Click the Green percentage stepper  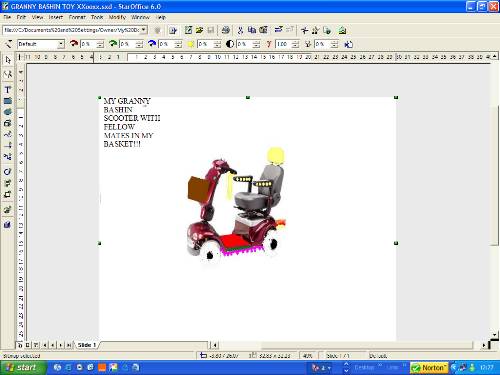pyautogui.click(x=140, y=44)
